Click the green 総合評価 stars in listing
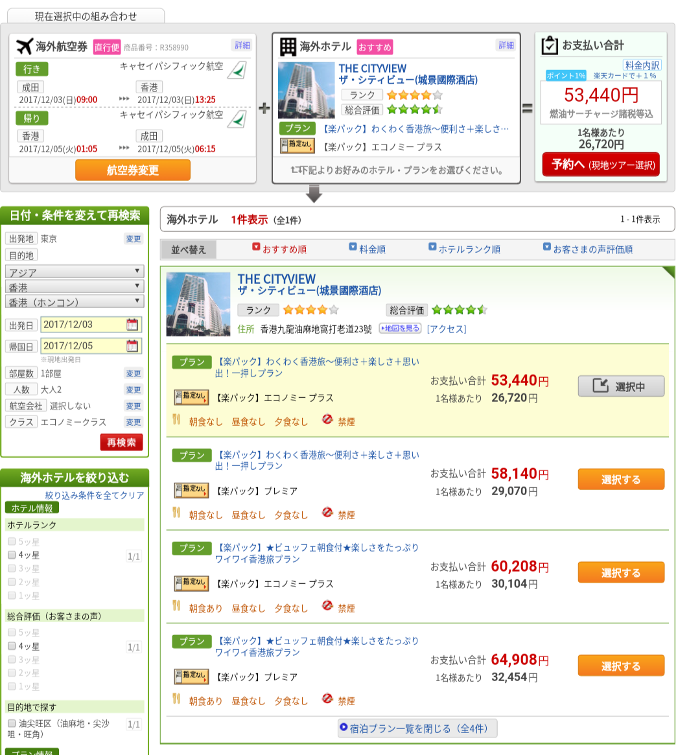700x755 pixels. [x=460, y=310]
